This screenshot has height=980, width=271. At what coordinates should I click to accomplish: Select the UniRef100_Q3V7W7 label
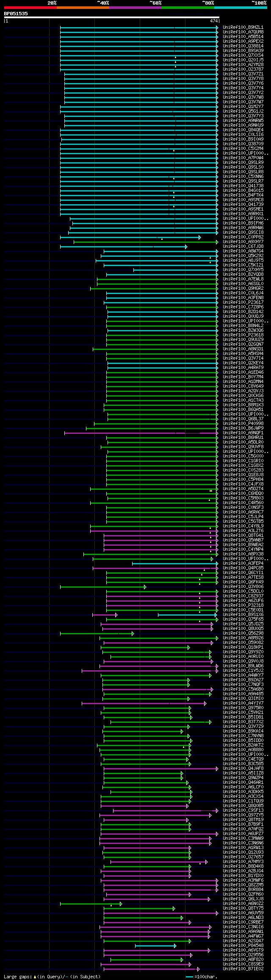tap(243, 102)
